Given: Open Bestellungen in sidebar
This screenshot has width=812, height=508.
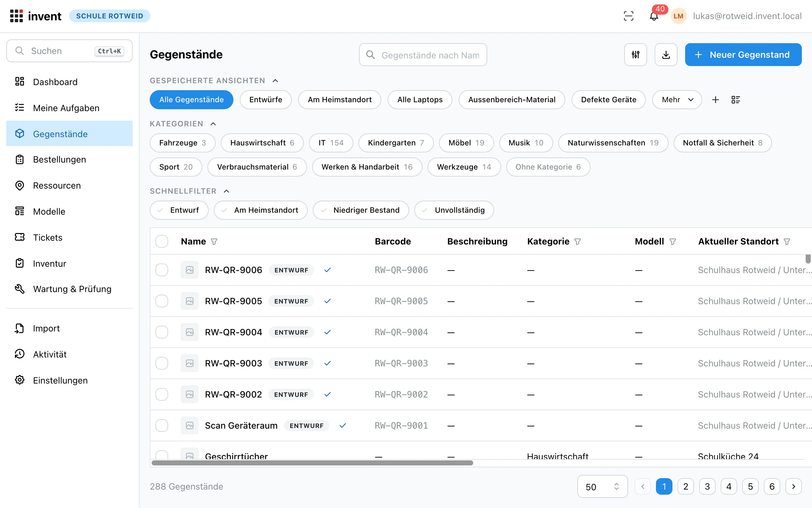Looking at the screenshot, I should click(x=69, y=159).
